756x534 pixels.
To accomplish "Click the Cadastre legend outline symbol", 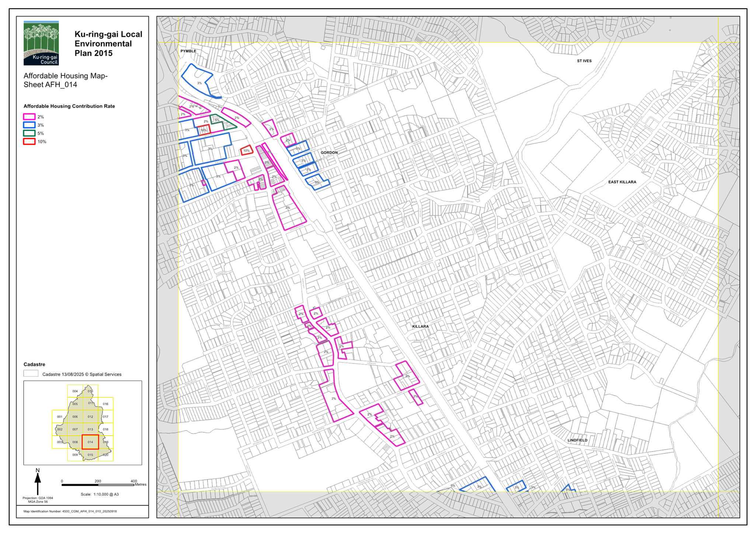I will (x=31, y=374).
